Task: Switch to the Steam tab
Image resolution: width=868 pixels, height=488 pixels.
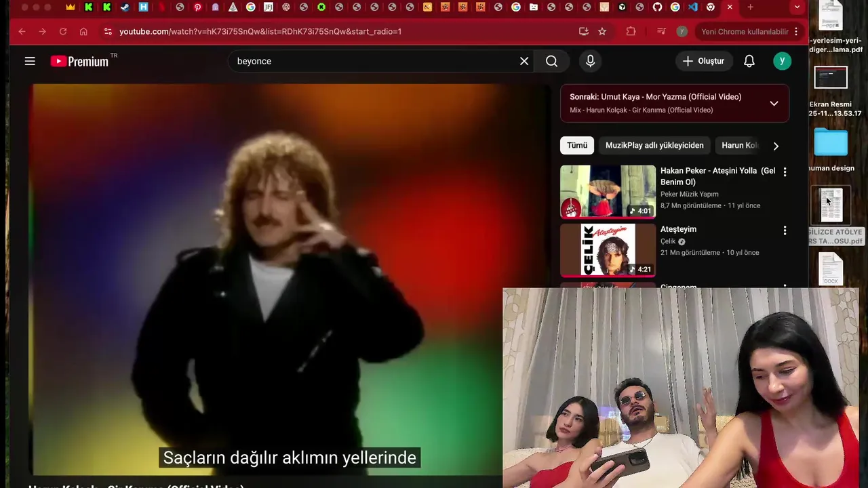Action: pos(125,7)
